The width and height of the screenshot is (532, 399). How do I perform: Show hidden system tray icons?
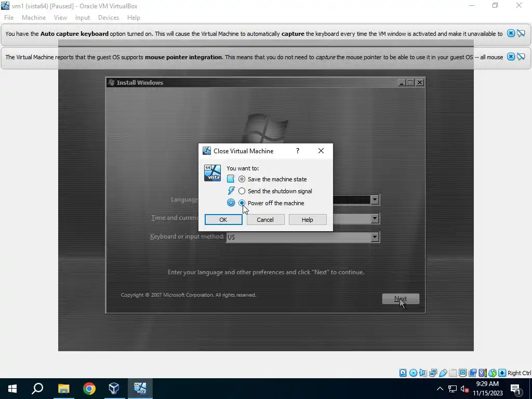click(x=440, y=389)
